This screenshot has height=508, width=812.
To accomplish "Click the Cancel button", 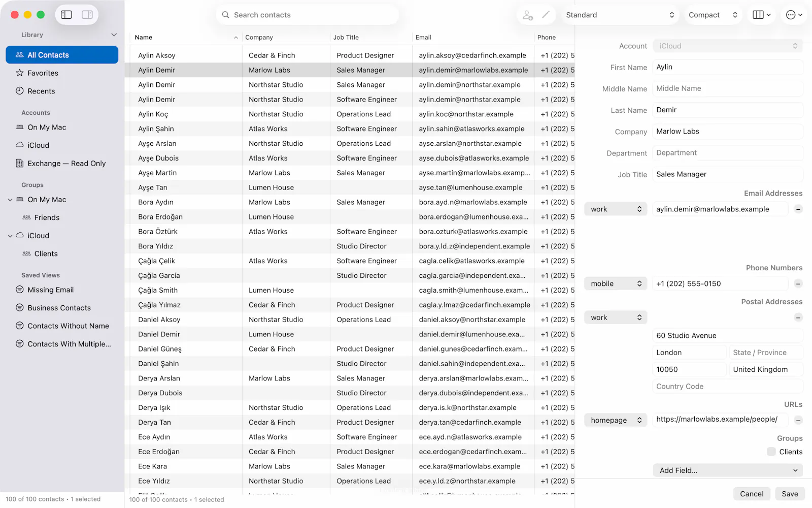I will (x=752, y=494).
